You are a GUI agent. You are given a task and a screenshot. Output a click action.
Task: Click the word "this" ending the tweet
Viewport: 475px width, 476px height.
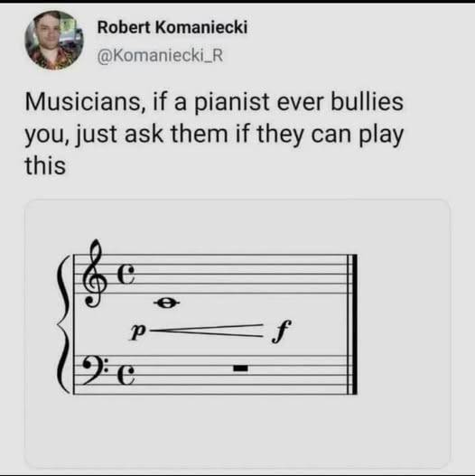(x=45, y=166)
